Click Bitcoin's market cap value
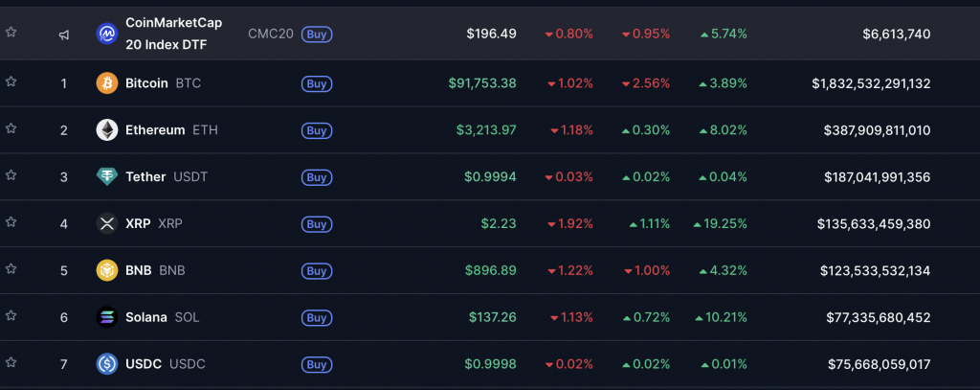This screenshot has height=390, width=980. click(x=870, y=83)
